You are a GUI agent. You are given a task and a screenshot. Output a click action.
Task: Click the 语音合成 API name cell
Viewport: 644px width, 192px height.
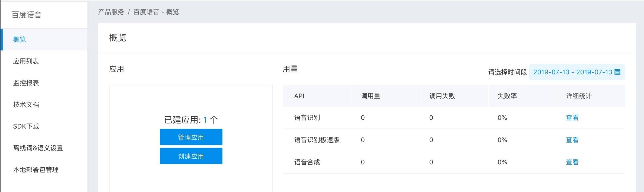(307, 162)
